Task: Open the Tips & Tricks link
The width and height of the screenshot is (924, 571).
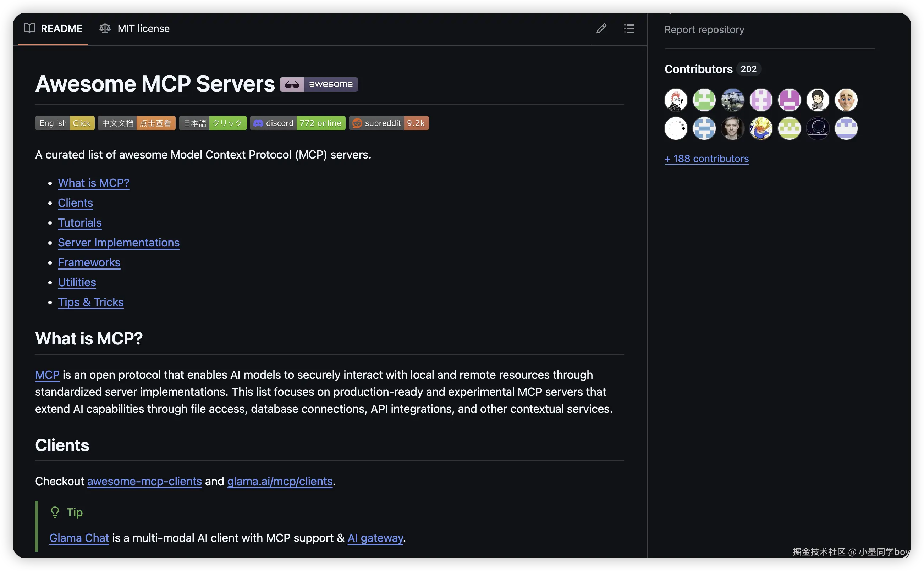Action: click(x=91, y=302)
